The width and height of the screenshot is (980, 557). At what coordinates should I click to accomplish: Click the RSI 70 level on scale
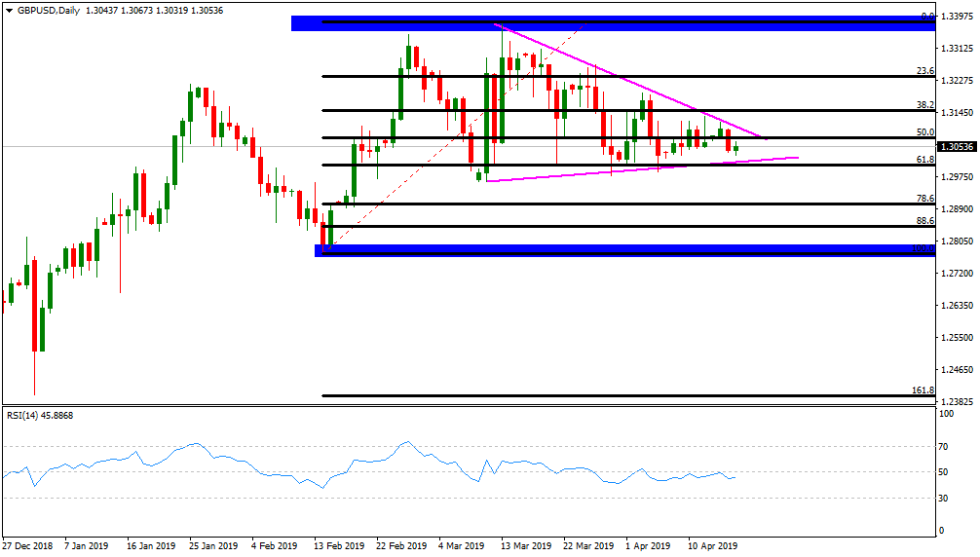[x=944, y=447]
